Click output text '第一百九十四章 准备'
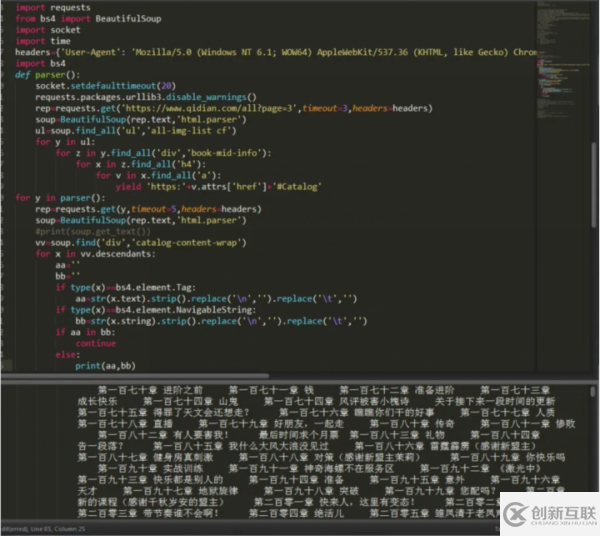Image resolution: width=600 pixels, height=536 pixels. [x=296, y=480]
